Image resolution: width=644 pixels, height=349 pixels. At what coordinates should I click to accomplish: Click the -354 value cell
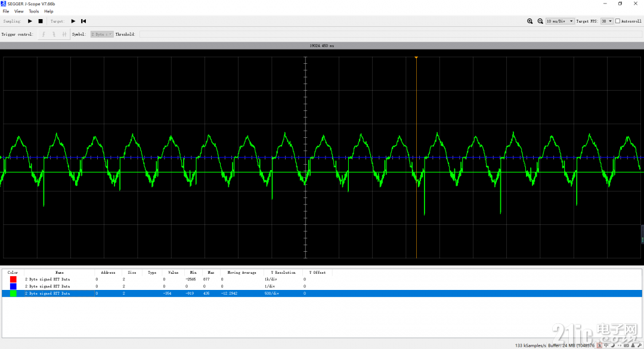tap(167, 293)
